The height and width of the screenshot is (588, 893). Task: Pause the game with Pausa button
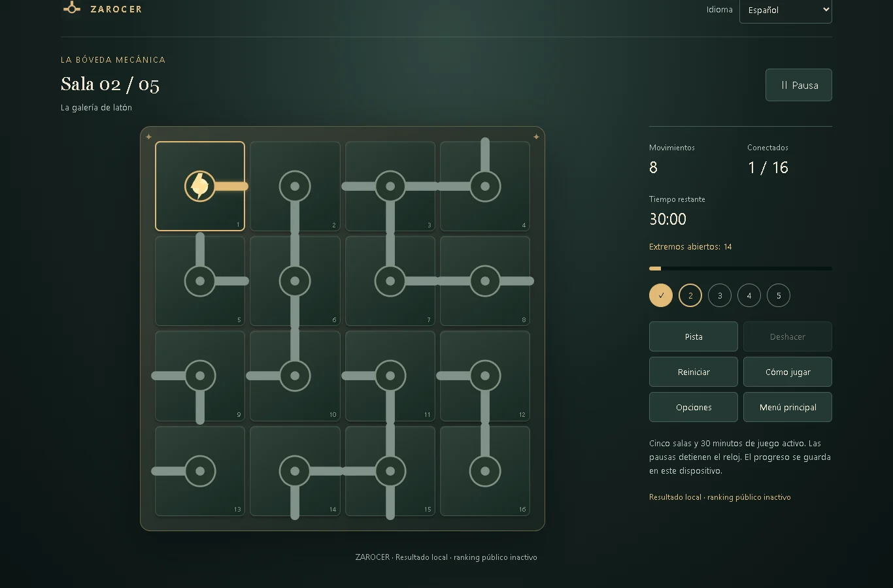coord(799,85)
